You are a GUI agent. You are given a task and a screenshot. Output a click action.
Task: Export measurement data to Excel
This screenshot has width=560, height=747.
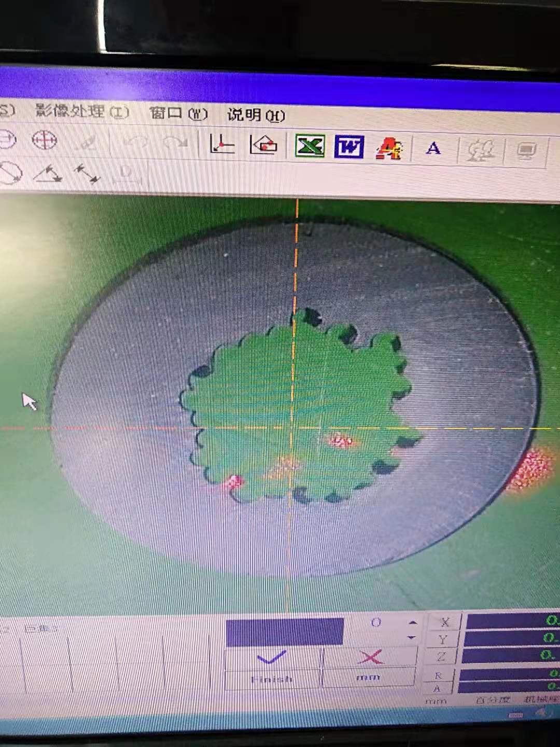(x=310, y=146)
